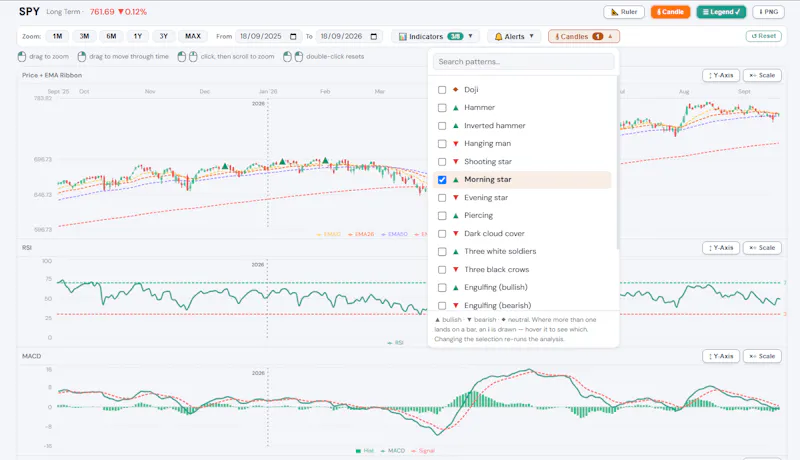Enable Shooting star pattern checkbox
This screenshot has height=460, width=800.
point(442,162)
